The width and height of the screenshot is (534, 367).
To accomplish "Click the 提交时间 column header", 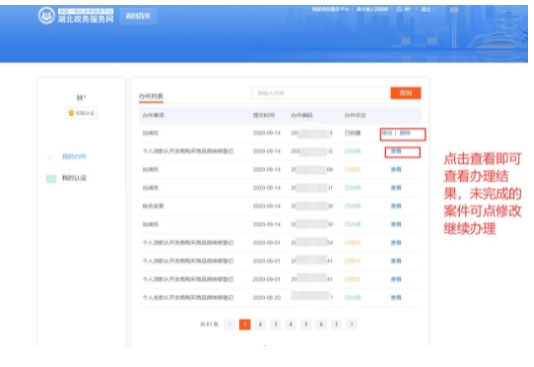I will (x=264, y=115).
